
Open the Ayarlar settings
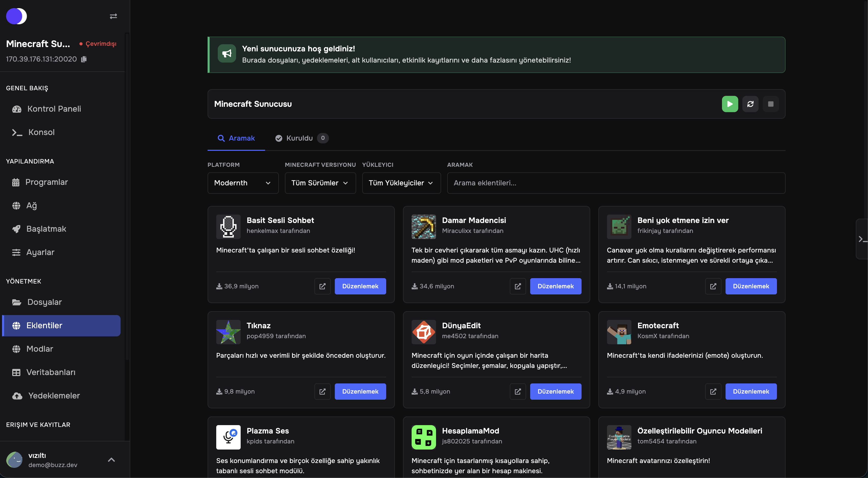40,252
